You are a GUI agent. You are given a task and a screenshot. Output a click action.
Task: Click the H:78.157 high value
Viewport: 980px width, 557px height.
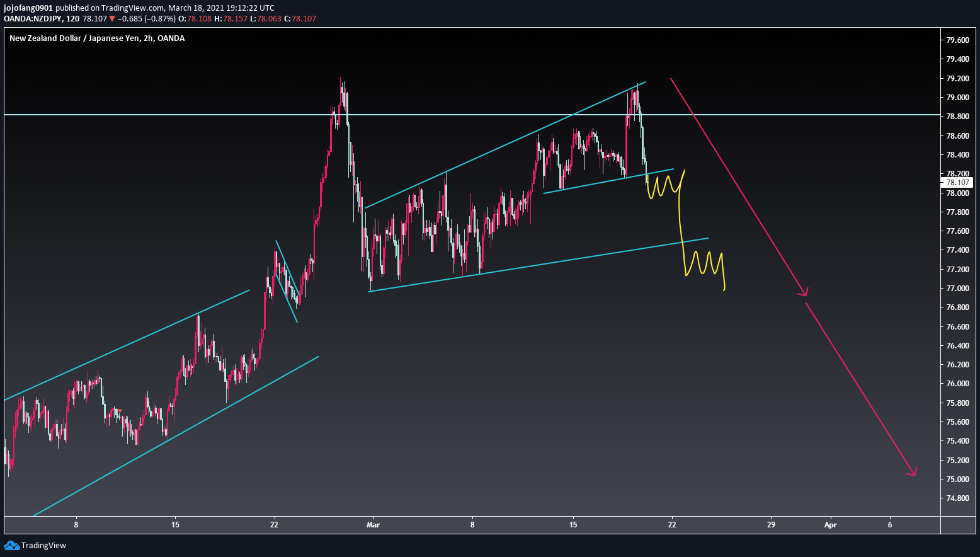coord(231,19)
